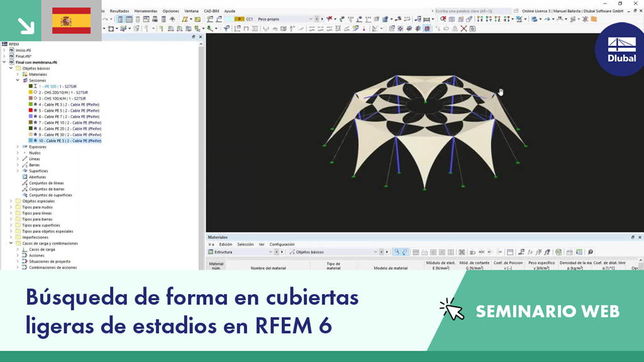Viewport: 644px width, 362px height.
Task: Open the Opciones menu
Action: [x=171, y=11]
